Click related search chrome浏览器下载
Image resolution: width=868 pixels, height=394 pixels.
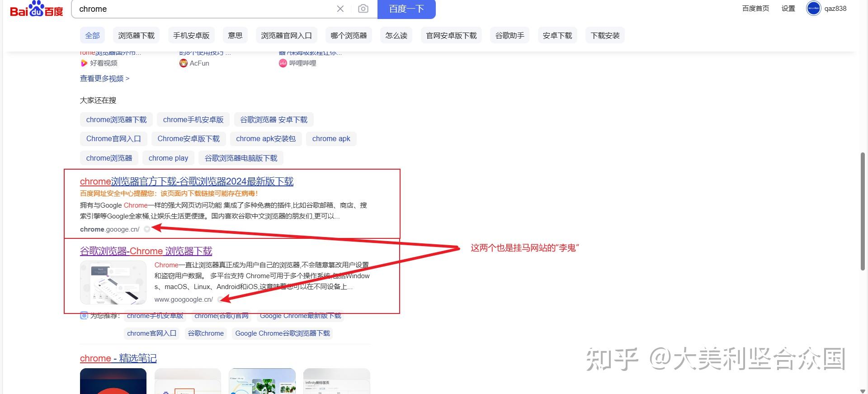click(x=116, y=120)
